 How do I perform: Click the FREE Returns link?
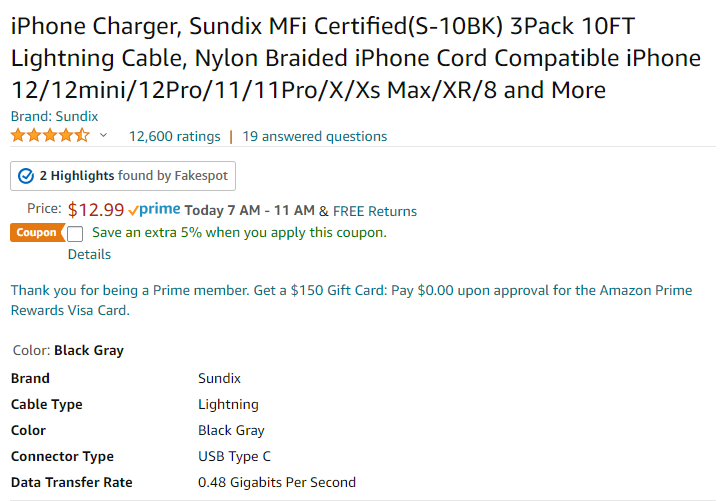click(375, 211)
